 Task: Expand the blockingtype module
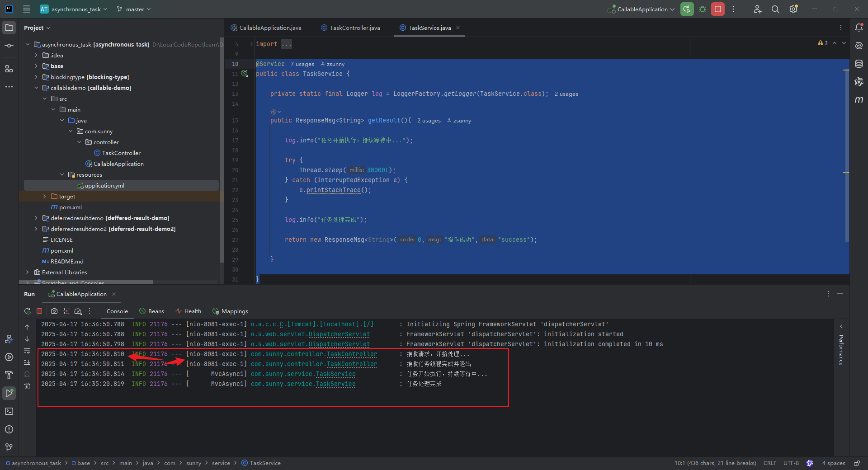[36, 77]
